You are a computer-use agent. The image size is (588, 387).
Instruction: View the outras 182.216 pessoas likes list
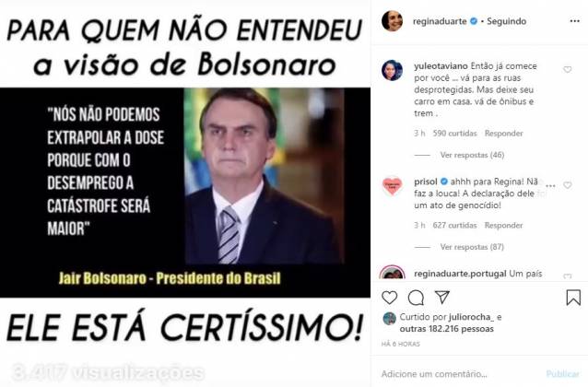tap(447, 329)
